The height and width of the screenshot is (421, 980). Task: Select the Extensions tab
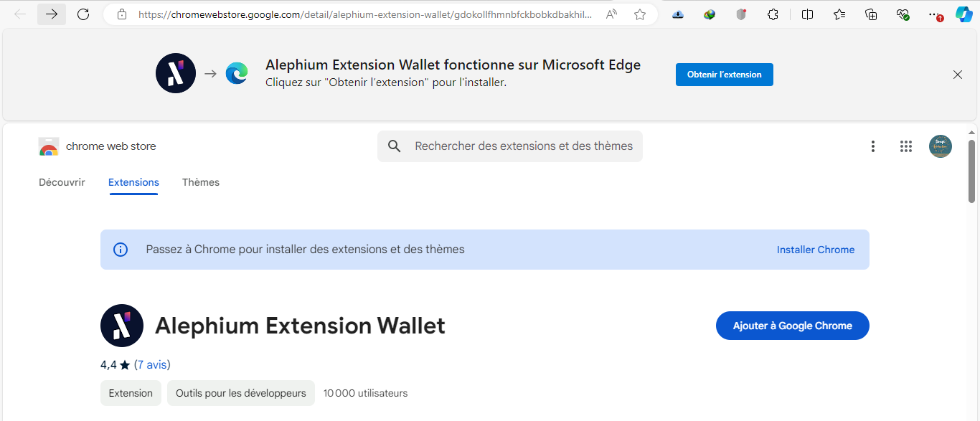click(133, 182)
